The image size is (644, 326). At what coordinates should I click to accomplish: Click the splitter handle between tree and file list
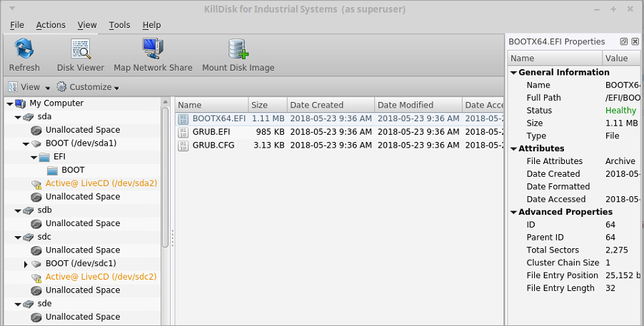173,238
